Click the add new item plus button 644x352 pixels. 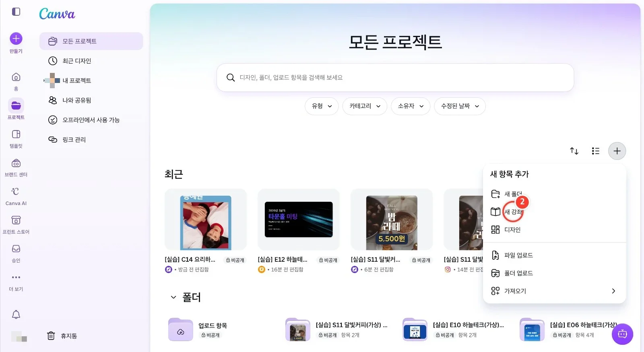617,151
